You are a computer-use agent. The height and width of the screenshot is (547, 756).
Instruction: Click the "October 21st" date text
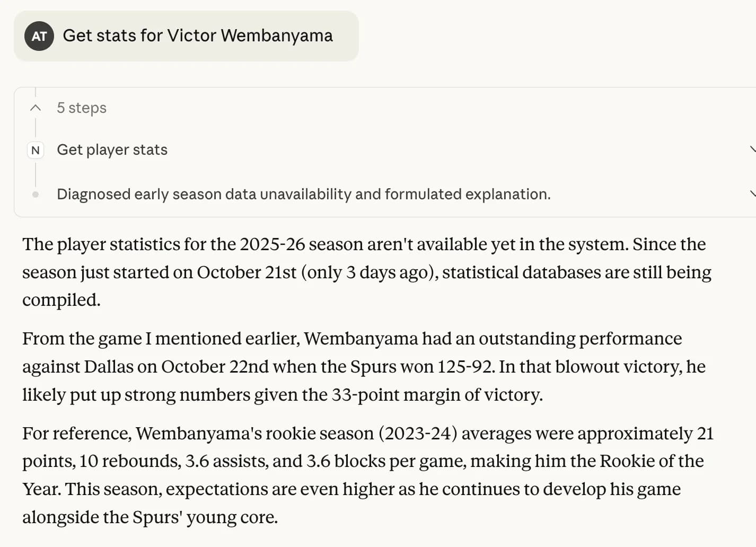pos(247,272)
